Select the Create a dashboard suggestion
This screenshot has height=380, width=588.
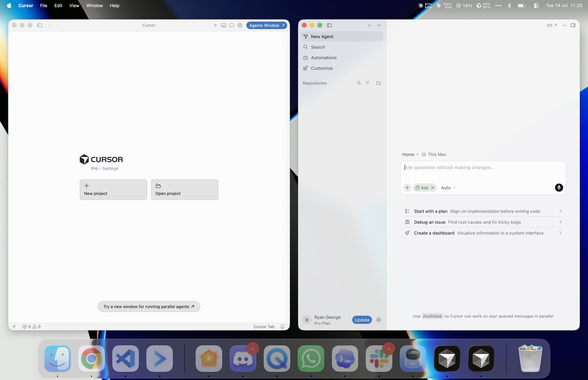pyautogui.click(x=483, y=233)
